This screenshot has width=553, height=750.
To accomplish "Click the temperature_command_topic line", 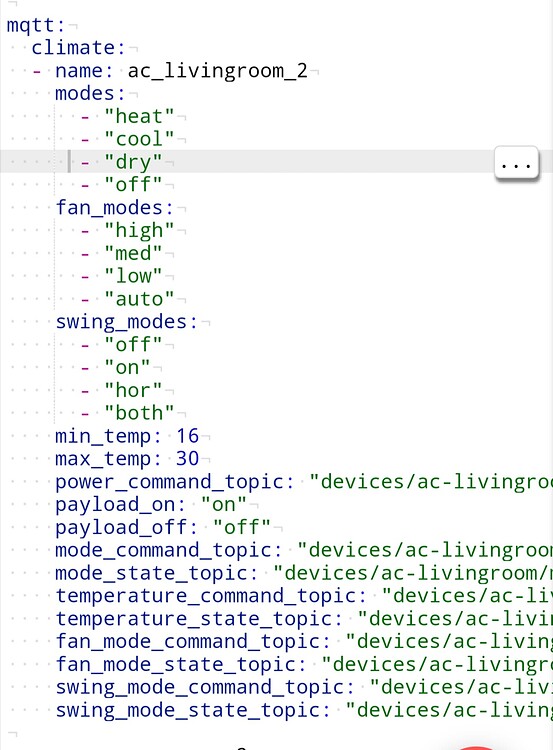I will [x=304, y=596].
